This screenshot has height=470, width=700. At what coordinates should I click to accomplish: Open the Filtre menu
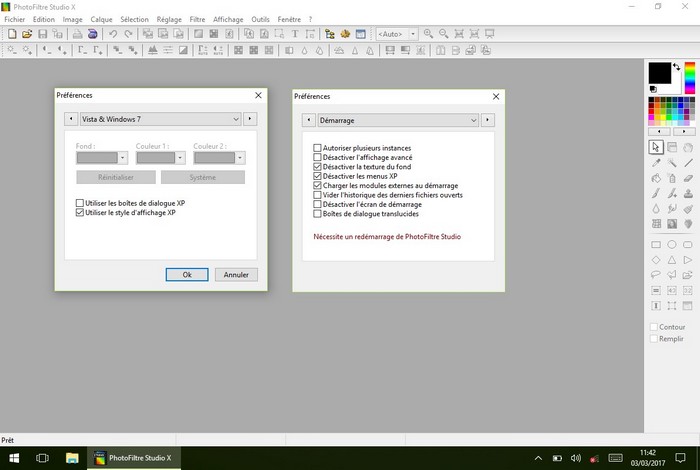(x=197, y=20)
